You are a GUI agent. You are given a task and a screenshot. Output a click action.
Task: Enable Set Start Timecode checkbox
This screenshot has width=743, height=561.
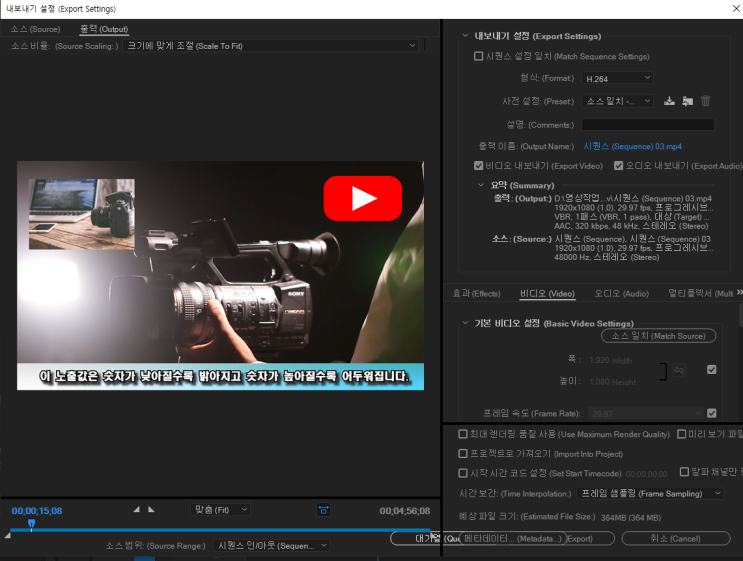pyautogui.click(x=463, y=473)
